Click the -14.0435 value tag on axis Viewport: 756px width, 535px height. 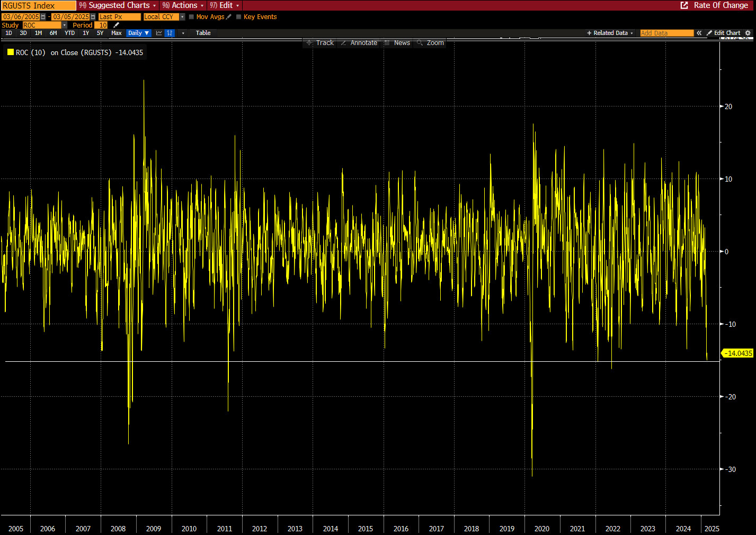click(738, 353)
